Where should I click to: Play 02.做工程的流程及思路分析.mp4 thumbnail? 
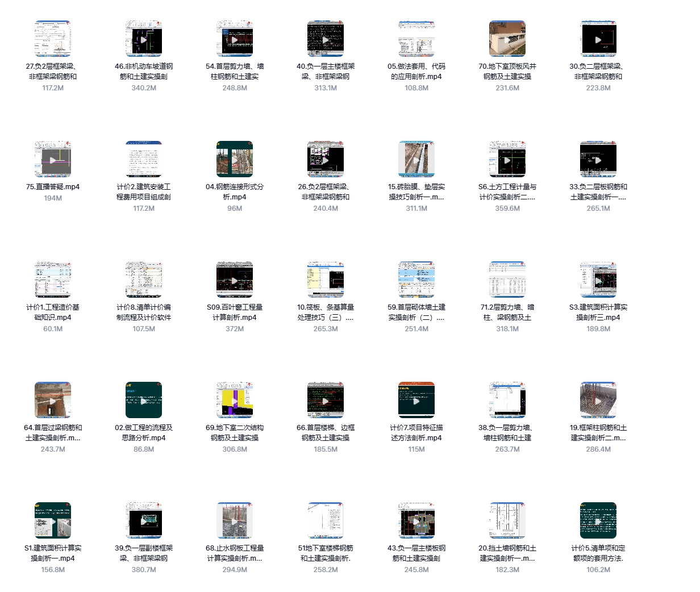[144, 401]
